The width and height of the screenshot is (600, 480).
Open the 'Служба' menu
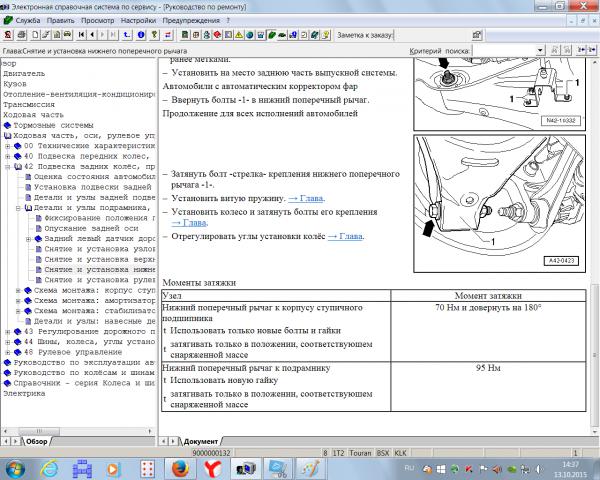pos(28,20)
